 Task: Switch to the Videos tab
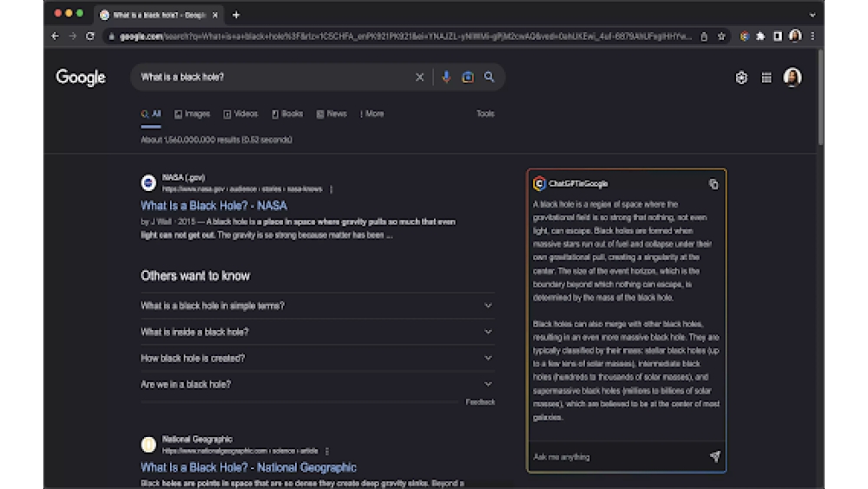click(240, 114)
